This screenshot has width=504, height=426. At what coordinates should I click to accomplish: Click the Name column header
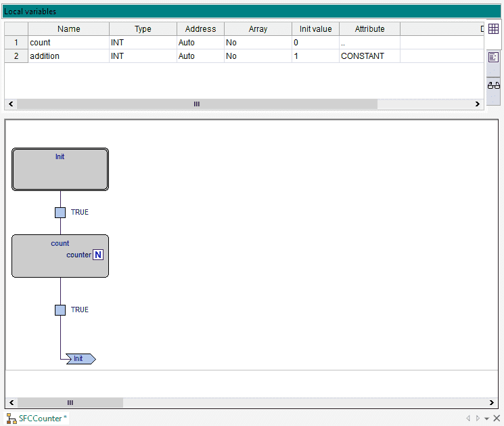coord(68,29)
